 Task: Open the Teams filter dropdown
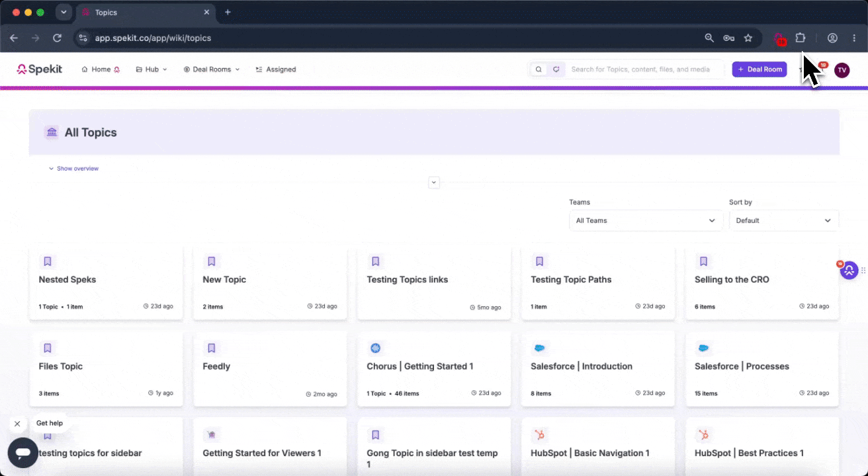(646, 221)
